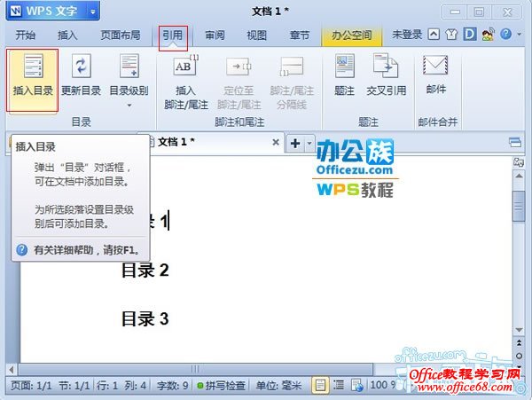Select the 文档 1 document tab
Screen dimensions: 532x400
pos(211,142)
